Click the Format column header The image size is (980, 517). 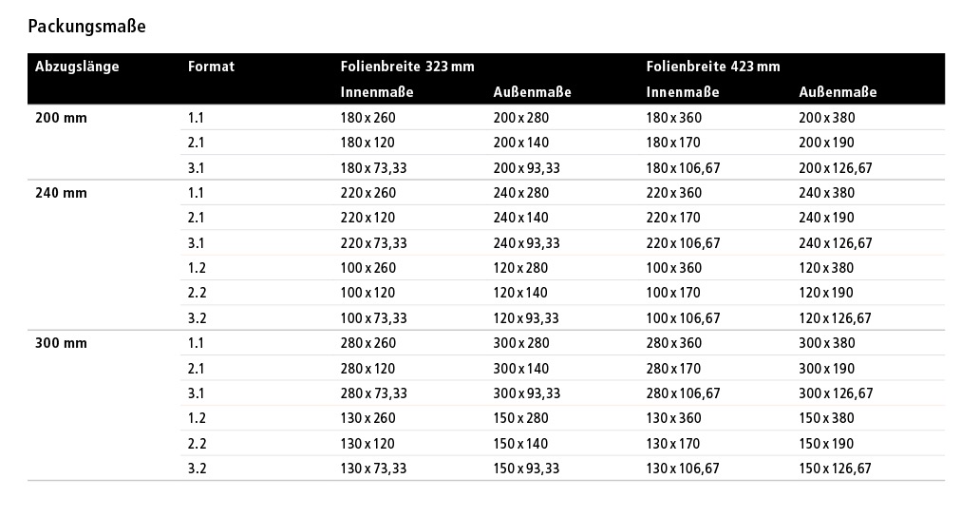(x=211, y=67)
